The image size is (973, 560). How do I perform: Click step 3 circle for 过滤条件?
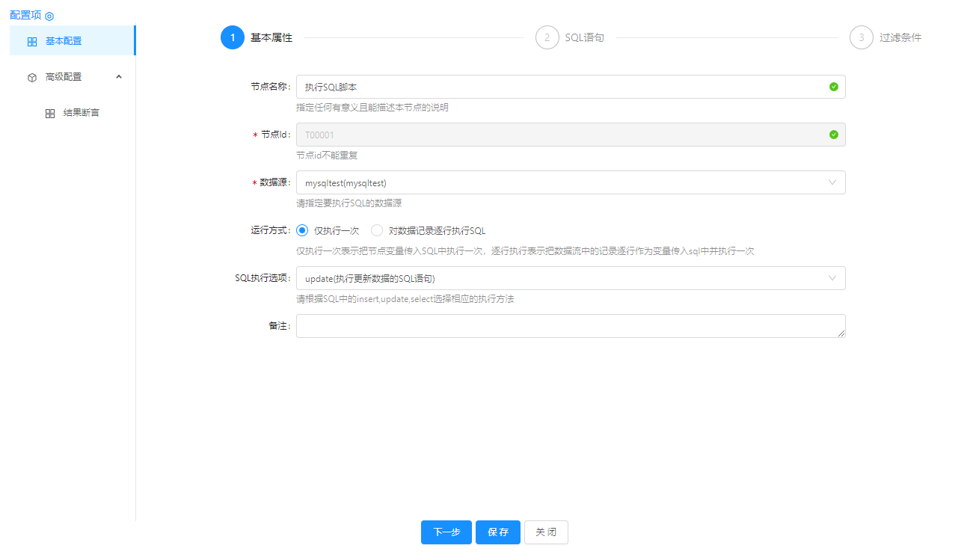point(862,37)
